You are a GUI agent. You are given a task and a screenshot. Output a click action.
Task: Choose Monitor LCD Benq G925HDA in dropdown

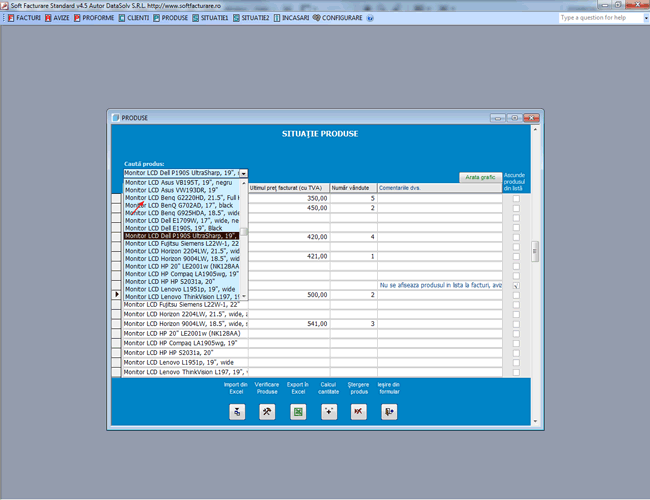[x=182, y=213]
